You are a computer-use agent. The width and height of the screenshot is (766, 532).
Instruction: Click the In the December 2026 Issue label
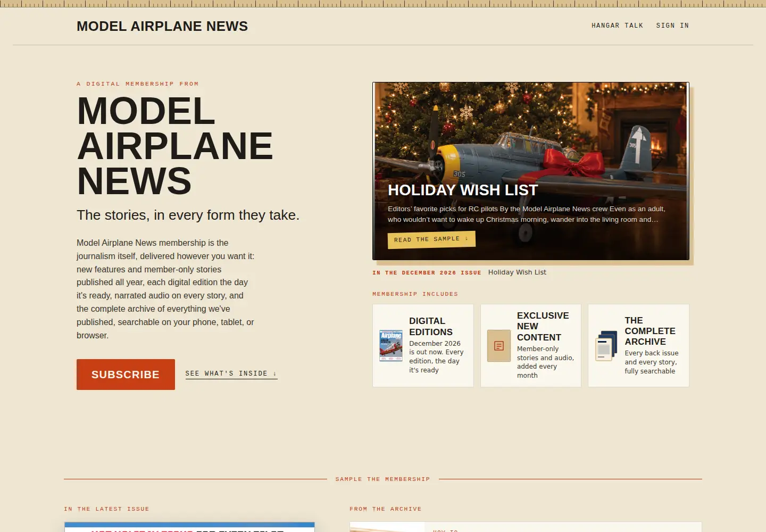(427, 272)
